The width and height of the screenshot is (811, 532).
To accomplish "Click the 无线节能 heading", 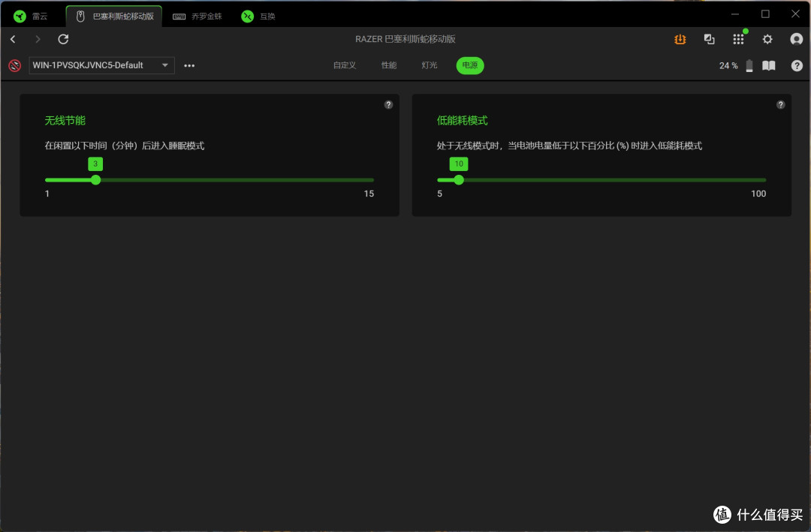I will pos(65,121).
